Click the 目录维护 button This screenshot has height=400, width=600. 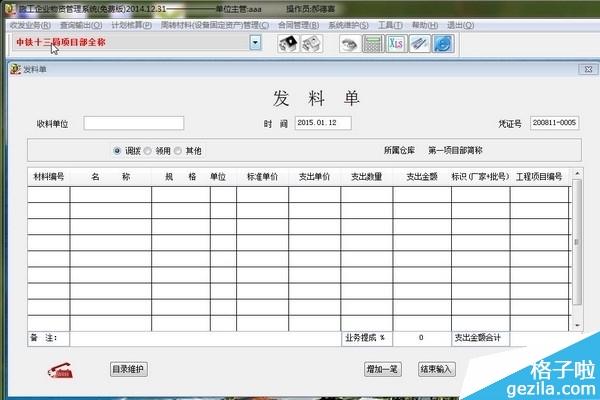click(x=128, y=369)
